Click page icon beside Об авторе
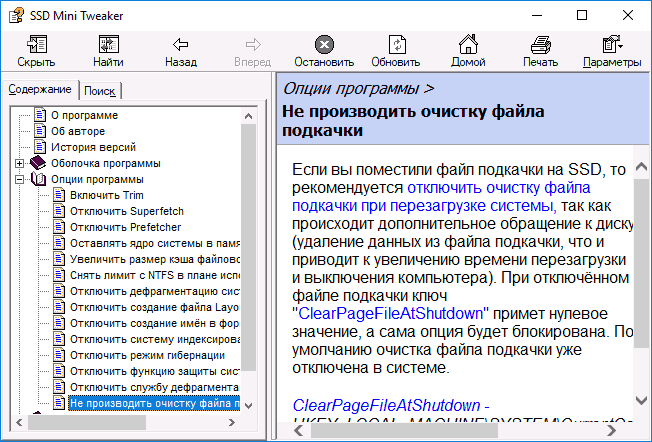The image size is (652, 442). (40, 131)
